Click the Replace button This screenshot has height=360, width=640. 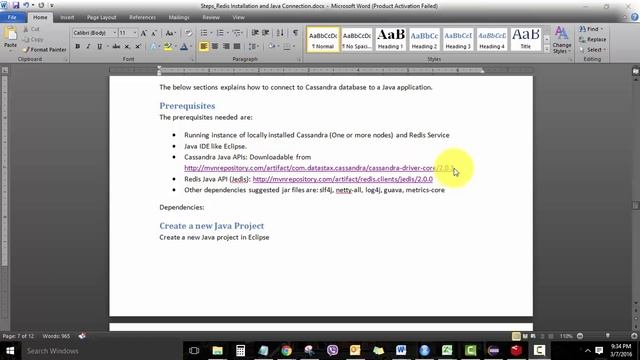click(x=593, y=40)
